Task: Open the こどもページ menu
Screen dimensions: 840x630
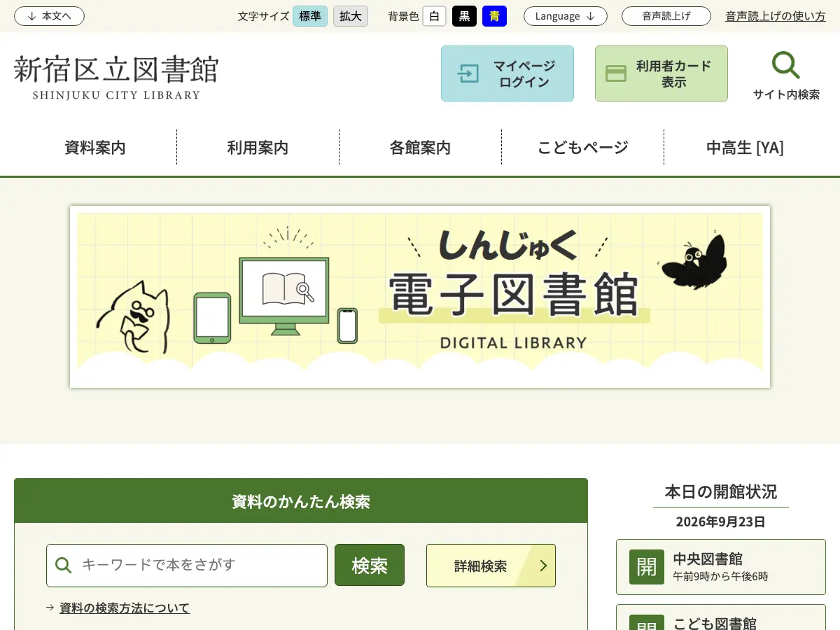Action: 582,148
